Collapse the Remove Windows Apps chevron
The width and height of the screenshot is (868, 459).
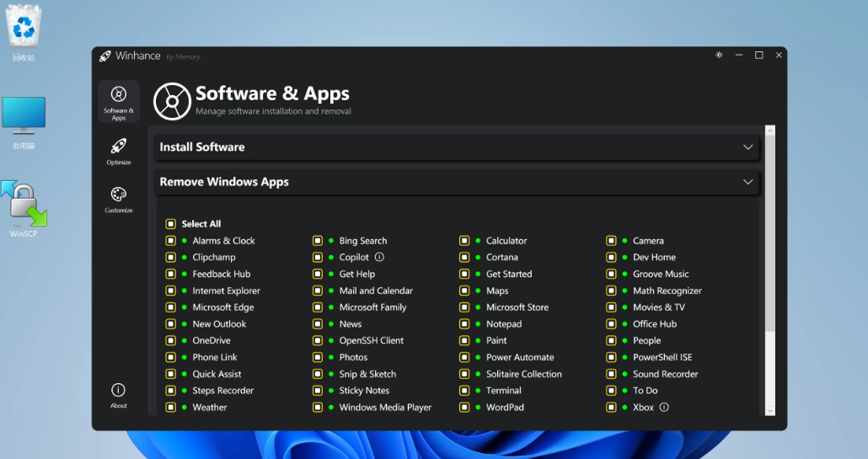click(747, 182)
